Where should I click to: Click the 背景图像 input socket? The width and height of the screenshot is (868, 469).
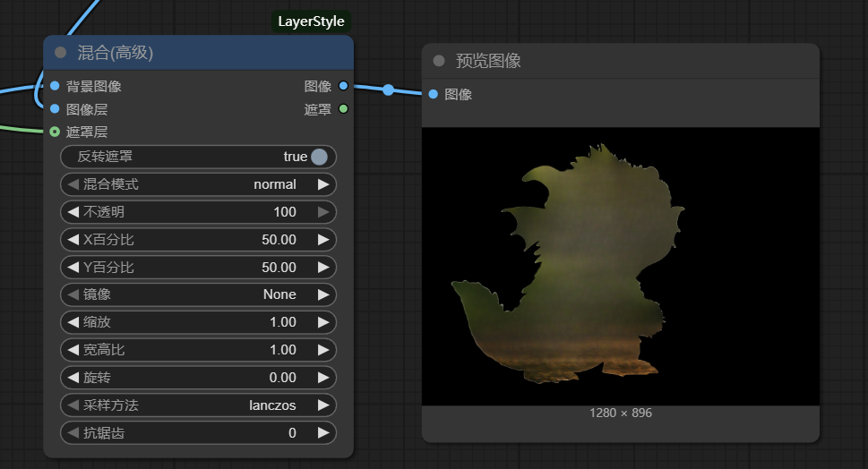(55, 86)
